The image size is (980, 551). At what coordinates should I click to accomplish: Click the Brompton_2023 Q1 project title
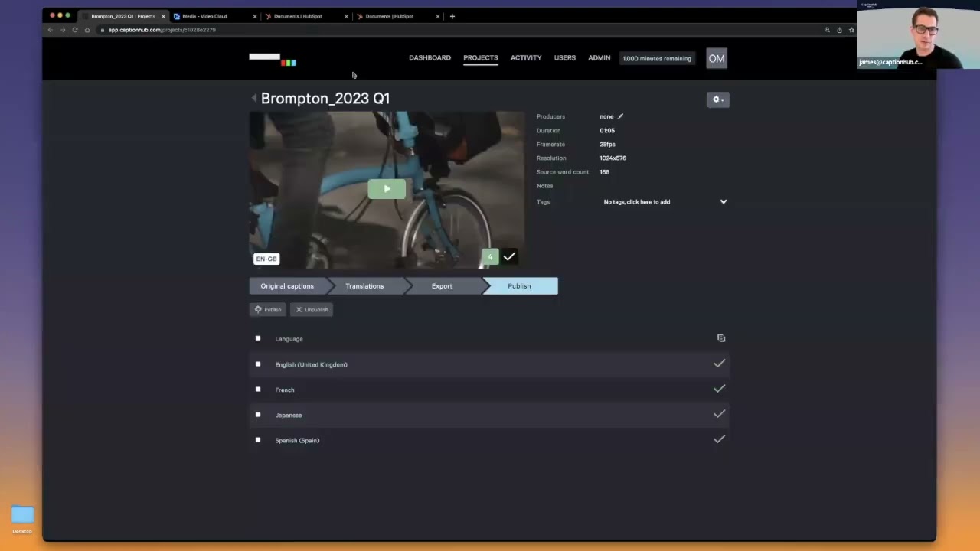325,98
